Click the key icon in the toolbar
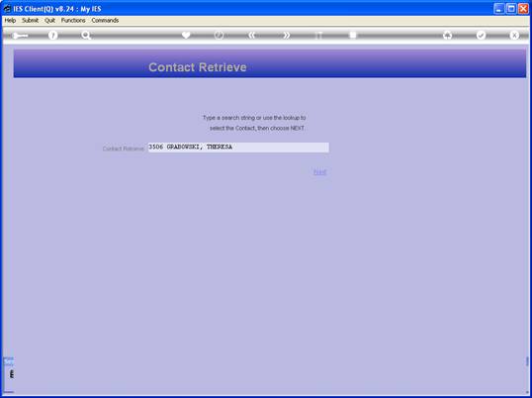Image resolution: width=532 pixels, height=398 pixels. click(20, 36)
